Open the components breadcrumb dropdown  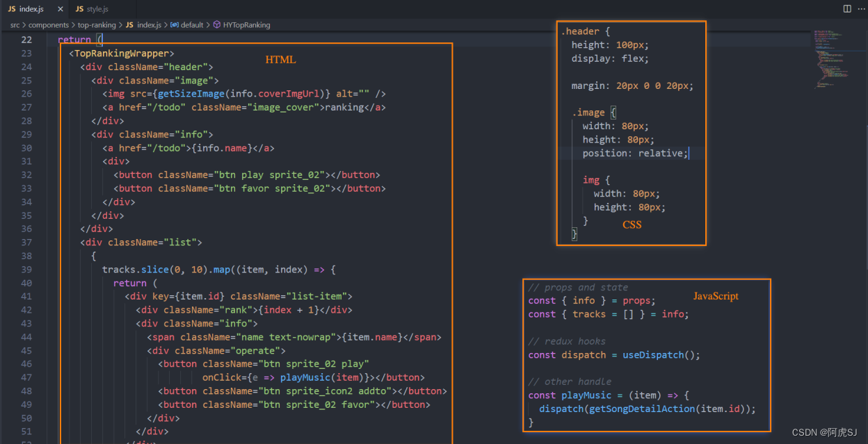pos(49,25)
